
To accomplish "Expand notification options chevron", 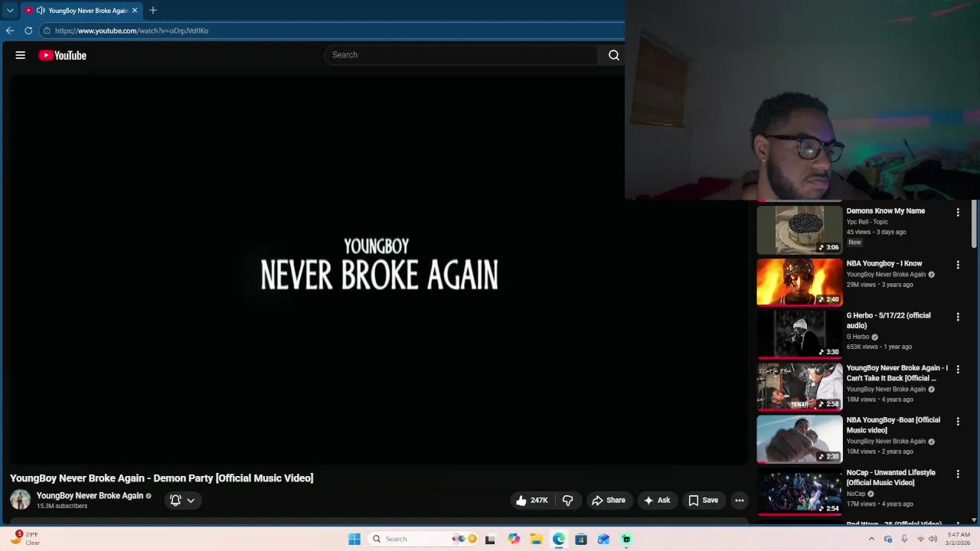I will [x=191, y=500].
